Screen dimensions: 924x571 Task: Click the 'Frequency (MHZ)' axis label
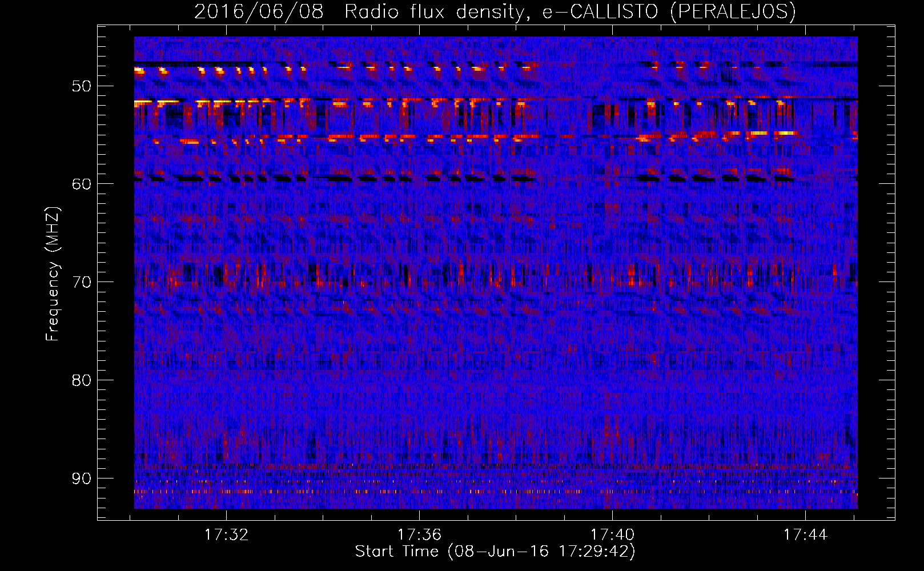click(x=53, y=274)
